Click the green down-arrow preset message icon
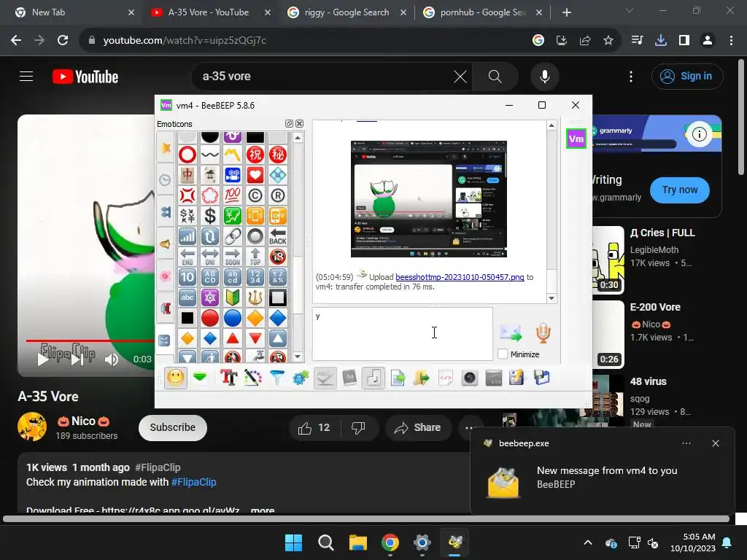 click(200, 378)
